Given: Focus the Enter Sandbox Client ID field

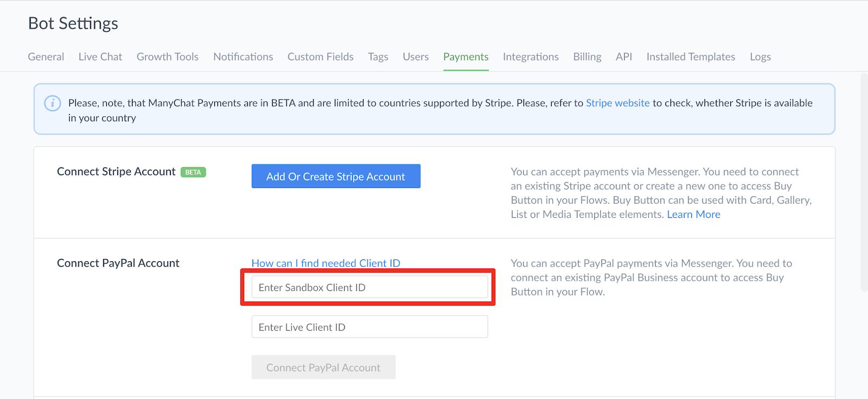Looking at the screenshot, I should 369,287.
